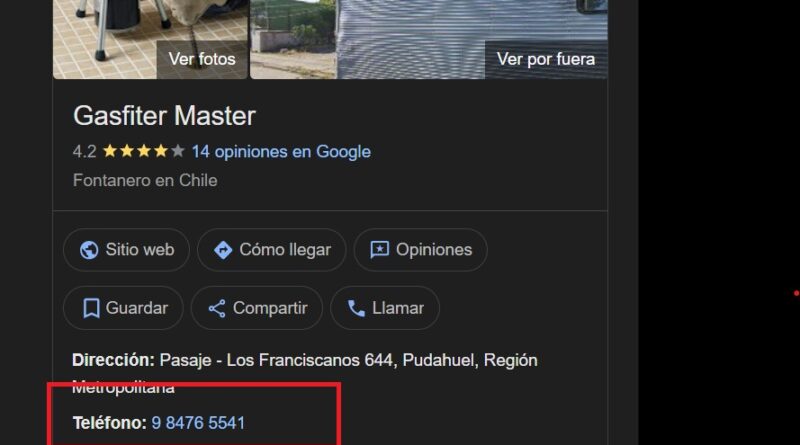Open the Sitio web button
This screenshot has width=800, height=445.
(x=127, y=250)
